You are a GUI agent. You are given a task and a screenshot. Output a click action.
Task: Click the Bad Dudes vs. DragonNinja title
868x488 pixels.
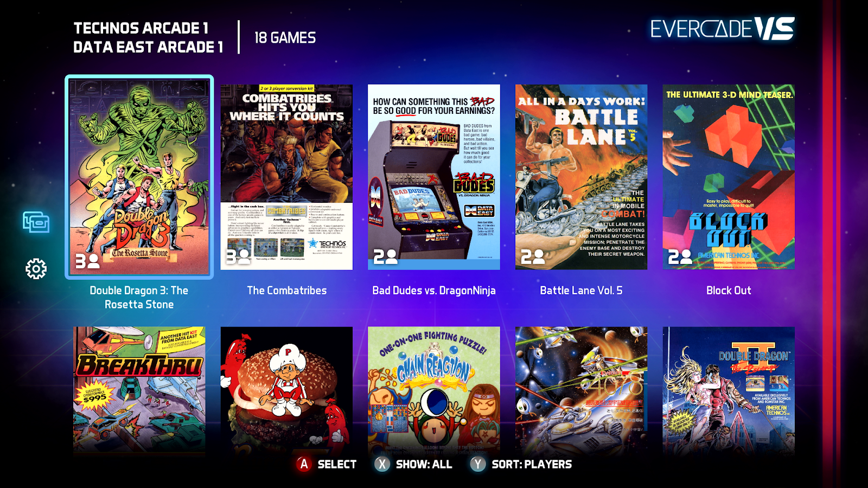click(434, 291)
